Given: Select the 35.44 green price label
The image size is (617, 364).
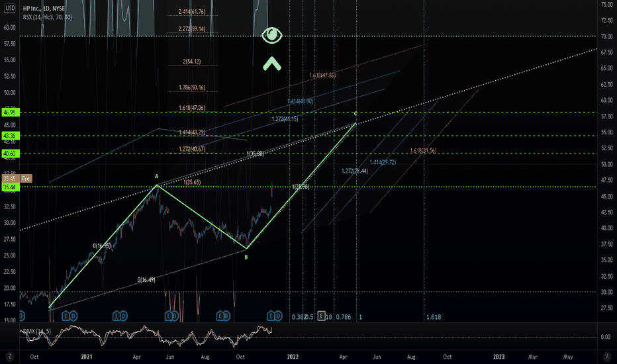Looking at the screenshot, I should (10, 187).
